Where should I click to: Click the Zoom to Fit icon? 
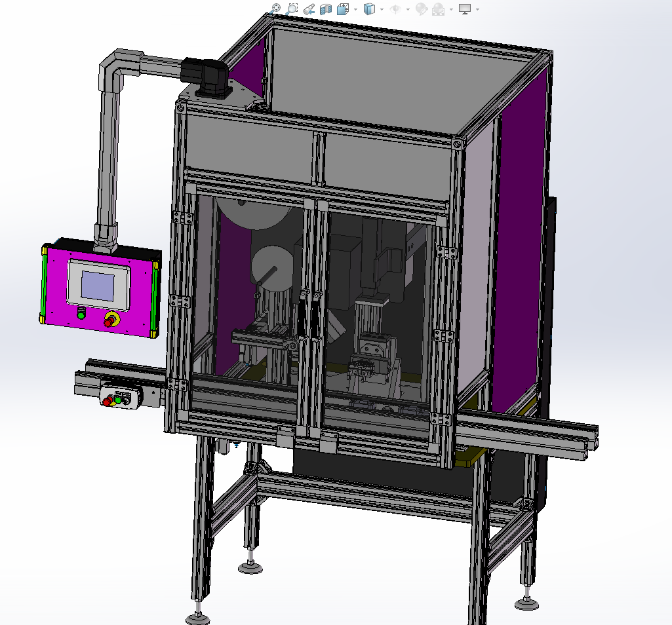(276, 9)
